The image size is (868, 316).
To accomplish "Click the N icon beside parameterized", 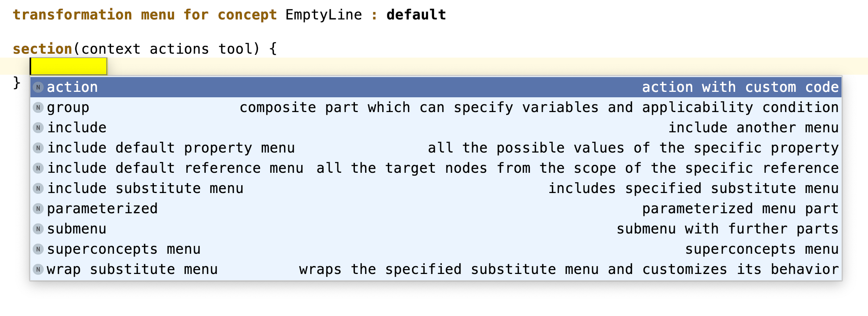I will pos(38,209).
